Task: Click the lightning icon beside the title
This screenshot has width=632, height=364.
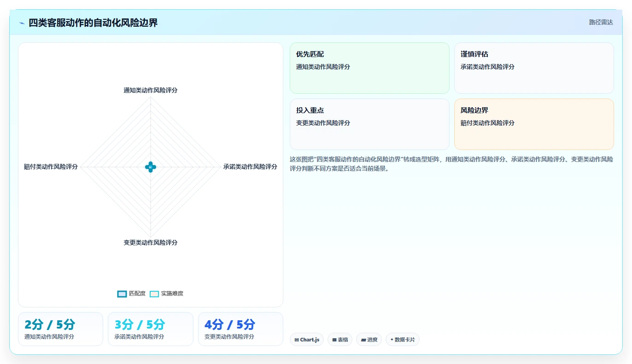Action: (22, 23)
